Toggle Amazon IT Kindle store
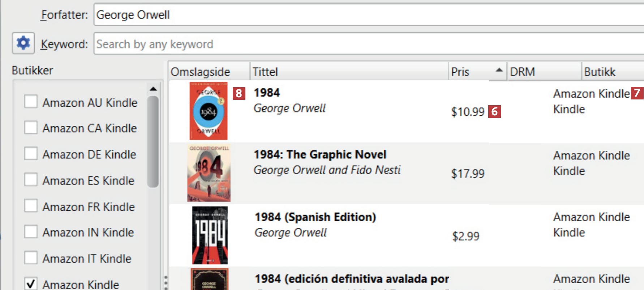 (31, 258)
